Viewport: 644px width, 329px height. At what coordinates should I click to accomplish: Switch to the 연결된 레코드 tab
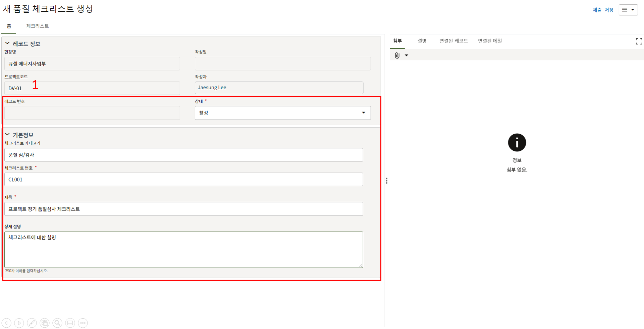[x=453, y=41]
